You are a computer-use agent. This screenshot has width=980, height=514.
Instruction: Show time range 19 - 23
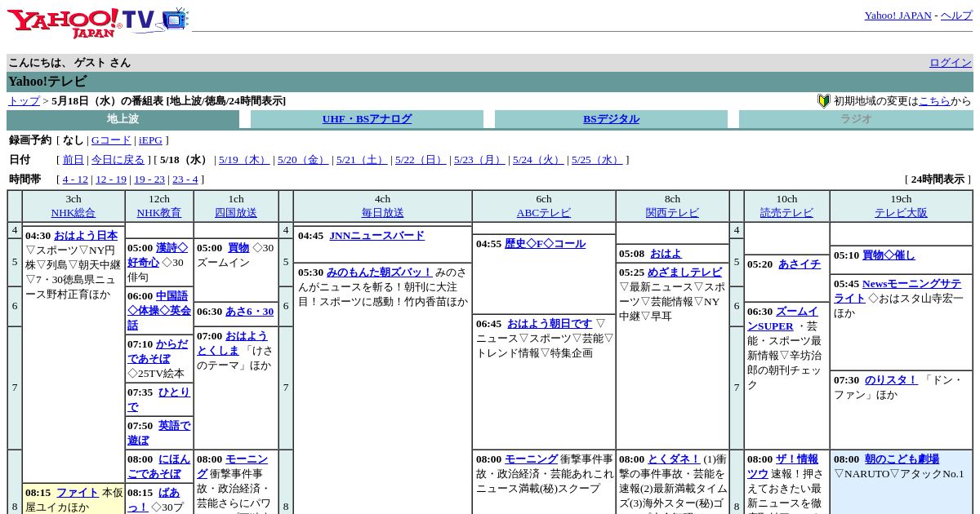(x=149, y=179)
